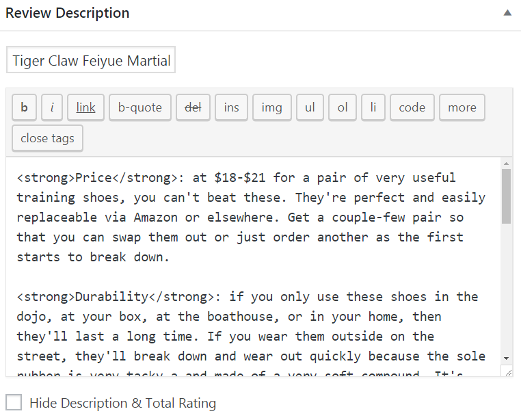Start an ordered list with ol
The image size is (521, 420).
pos(343,107)
